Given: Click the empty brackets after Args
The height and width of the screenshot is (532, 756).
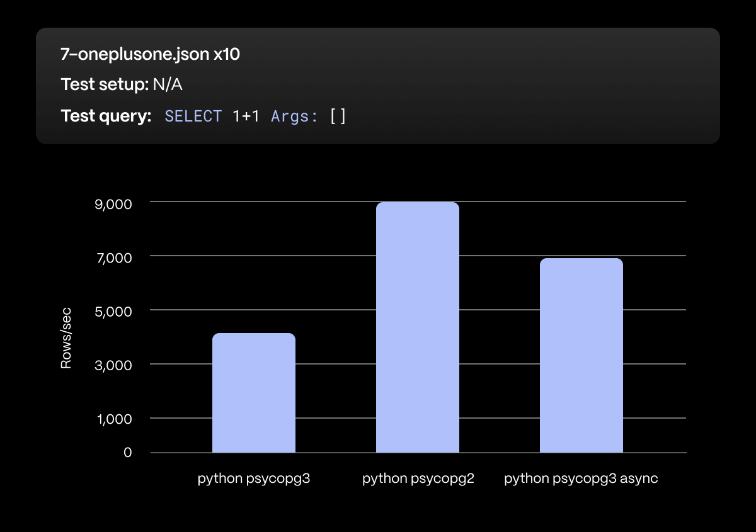Looking at the screenshot, I should tap(338, 116).
